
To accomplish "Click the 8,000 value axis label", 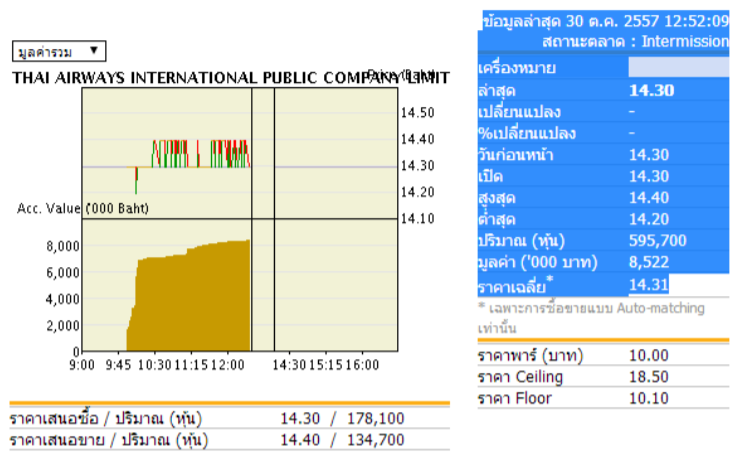I will (63, 246).
